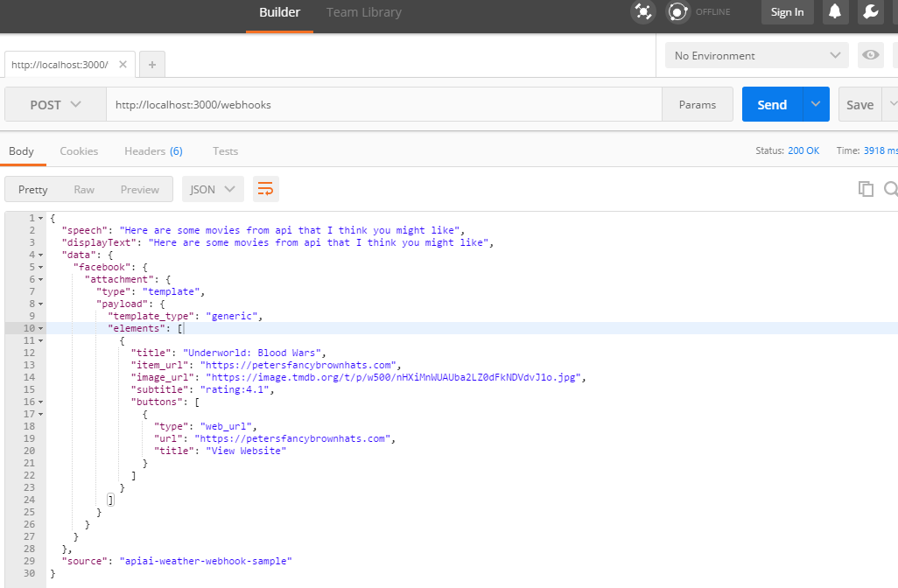Image resolution: width=898 pixels, height=588 pixels.
Task: Click the "Underworld: Blood Wars" title value
Action: (x=251, y=353)
